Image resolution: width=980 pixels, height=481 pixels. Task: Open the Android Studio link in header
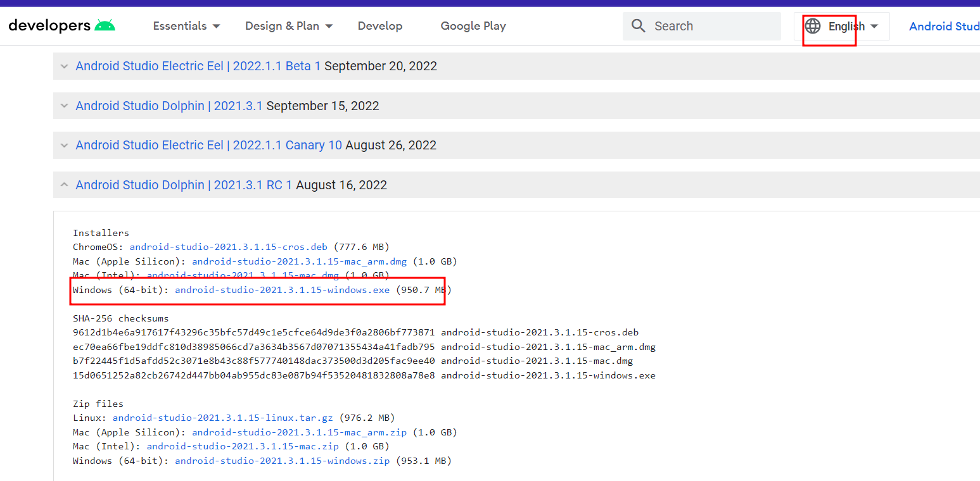945,26
